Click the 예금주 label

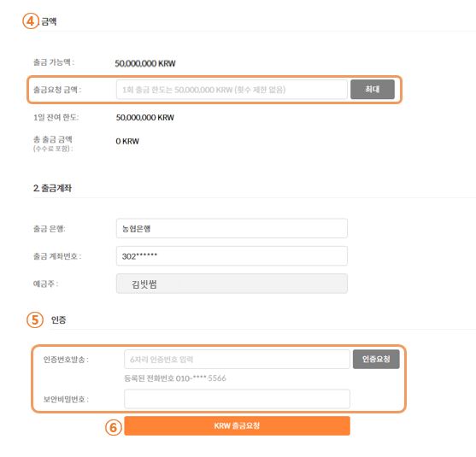(45, 284)
